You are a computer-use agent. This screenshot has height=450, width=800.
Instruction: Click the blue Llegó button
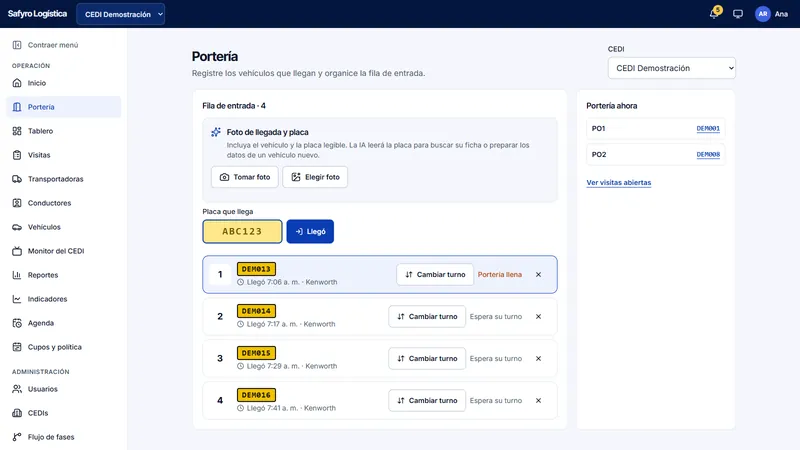[310, 232]
